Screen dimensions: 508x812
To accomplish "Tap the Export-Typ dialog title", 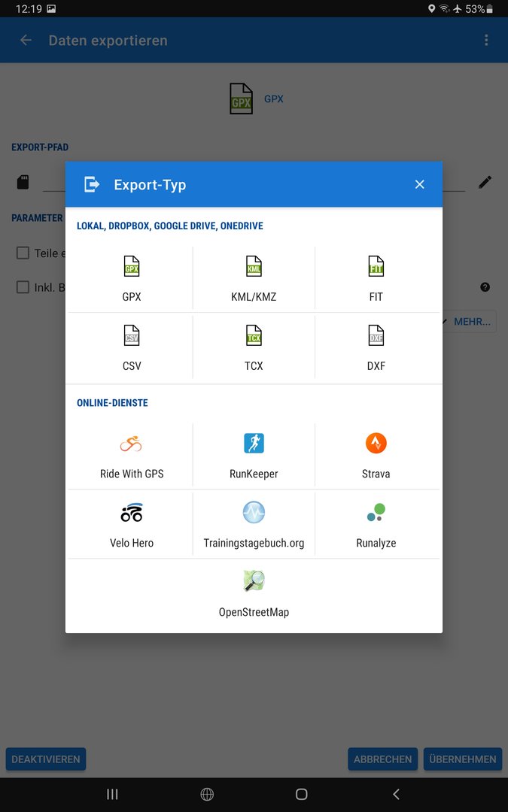I will 150,184.
